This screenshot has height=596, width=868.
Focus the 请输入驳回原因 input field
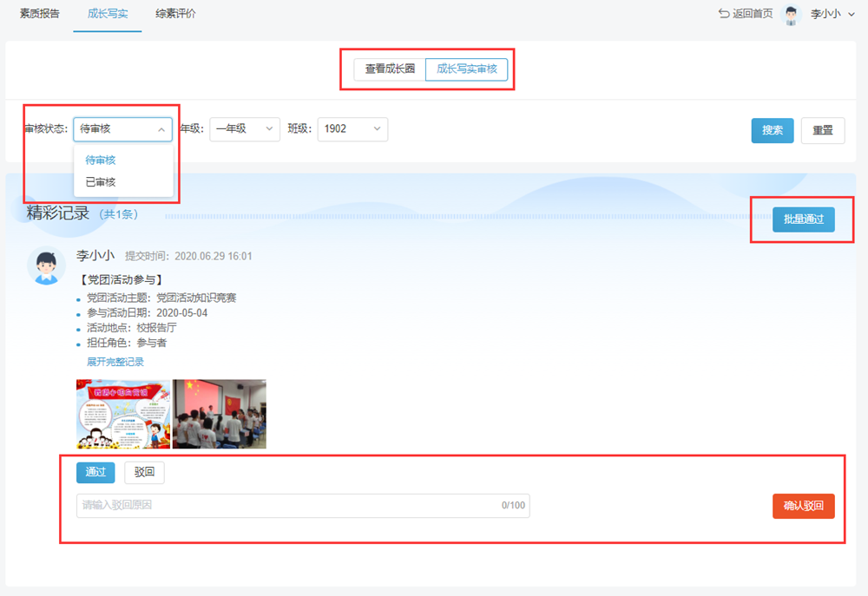[x=303, y=505]
